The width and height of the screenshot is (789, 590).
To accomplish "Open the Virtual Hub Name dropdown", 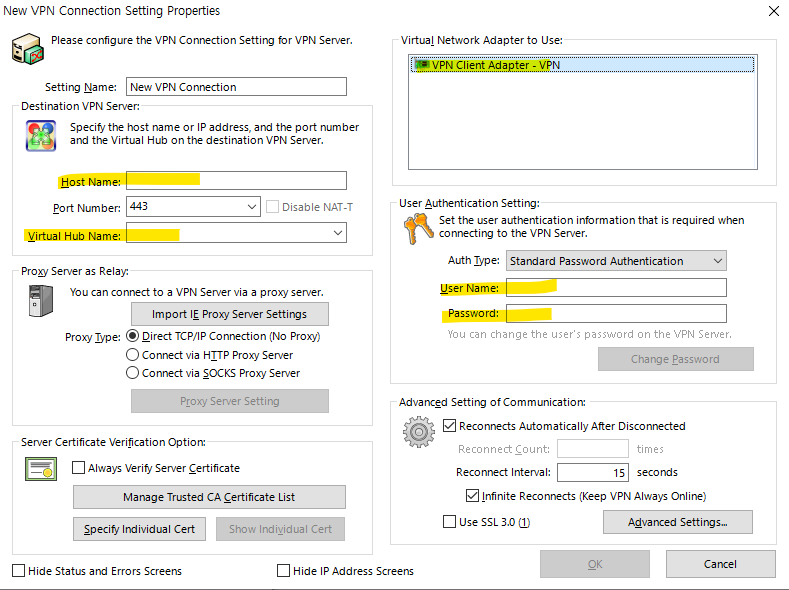I will 338,233.
